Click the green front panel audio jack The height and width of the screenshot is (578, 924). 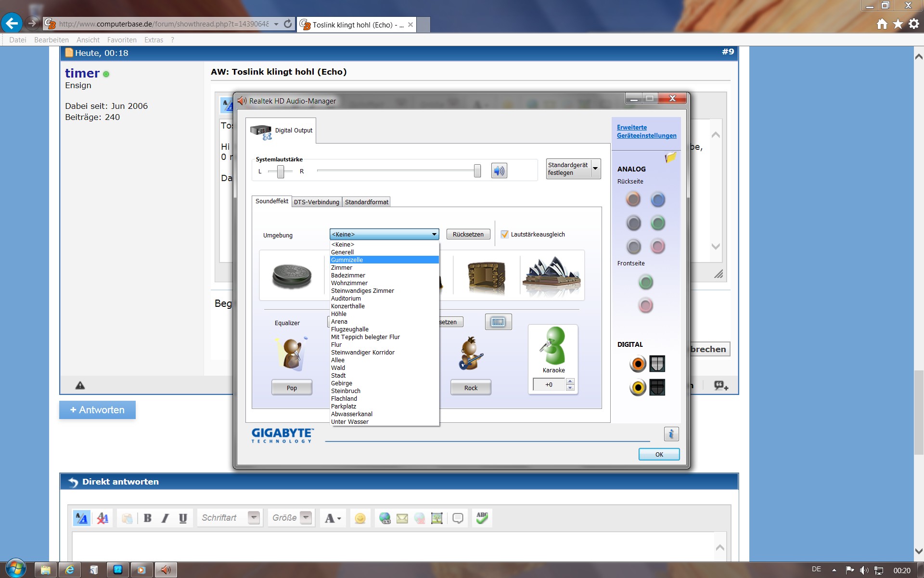(645, 282)
